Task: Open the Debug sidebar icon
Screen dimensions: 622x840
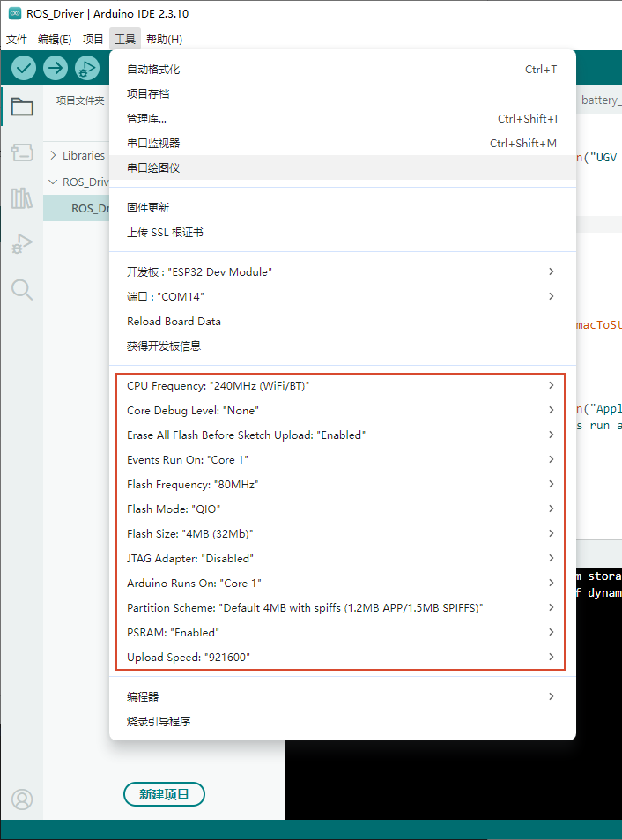Action: pyautogui.click(x=22, y=244)
